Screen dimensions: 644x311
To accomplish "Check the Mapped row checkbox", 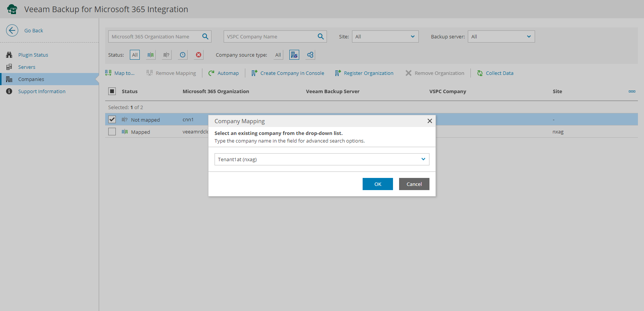I will (112, 132).
